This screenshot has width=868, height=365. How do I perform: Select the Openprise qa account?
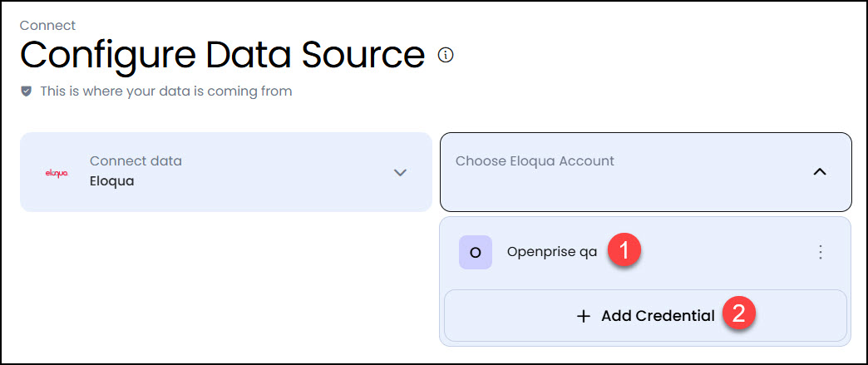pyautogui.click(x=645, y=252)
